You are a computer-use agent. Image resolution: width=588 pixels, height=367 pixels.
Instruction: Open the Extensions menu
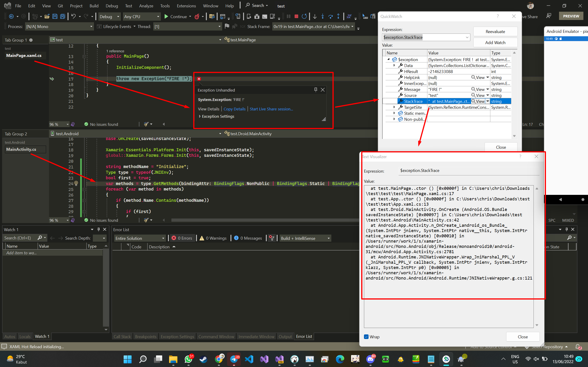click(186, 6)
